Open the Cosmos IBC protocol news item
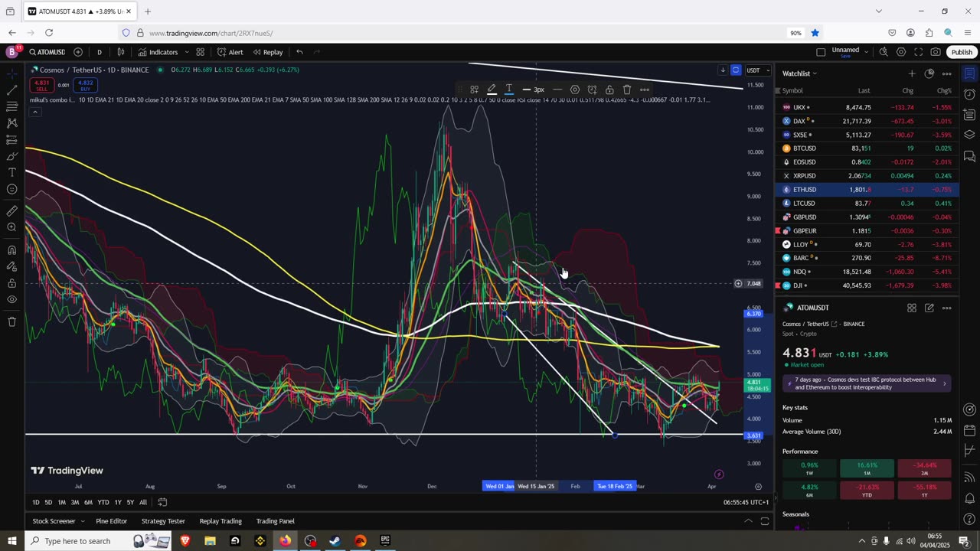Viewport: 980px width, 551px height. pyautogui.click(x=867, y=383)
